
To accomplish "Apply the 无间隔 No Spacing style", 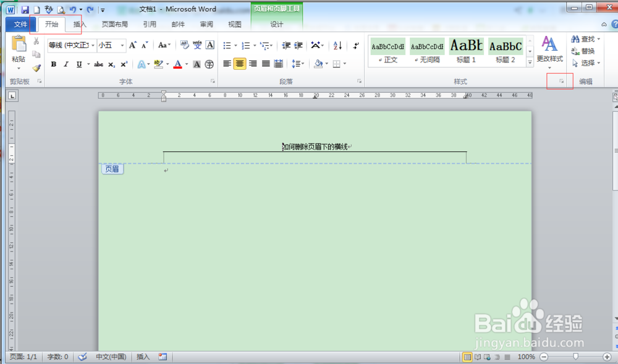I will [427, 51].
